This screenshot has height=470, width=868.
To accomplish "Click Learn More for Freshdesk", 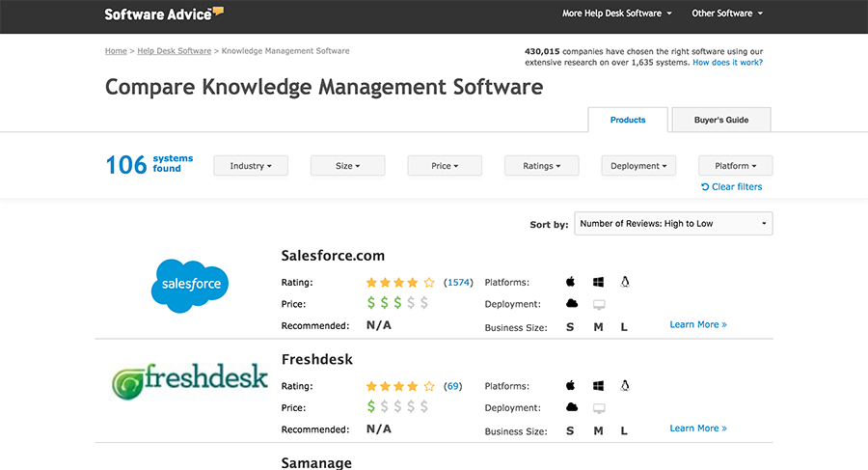I will [698, 429].
